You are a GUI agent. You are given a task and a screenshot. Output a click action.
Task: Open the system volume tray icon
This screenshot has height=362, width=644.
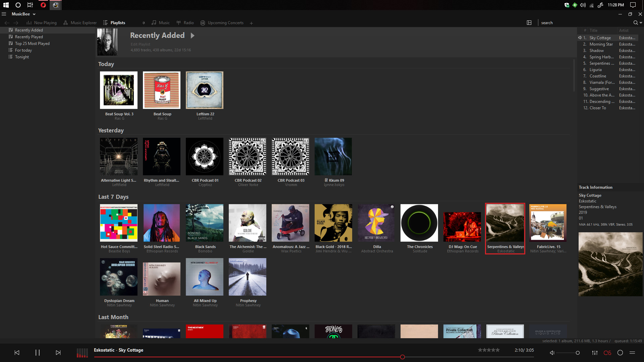[x=583, y=5]
